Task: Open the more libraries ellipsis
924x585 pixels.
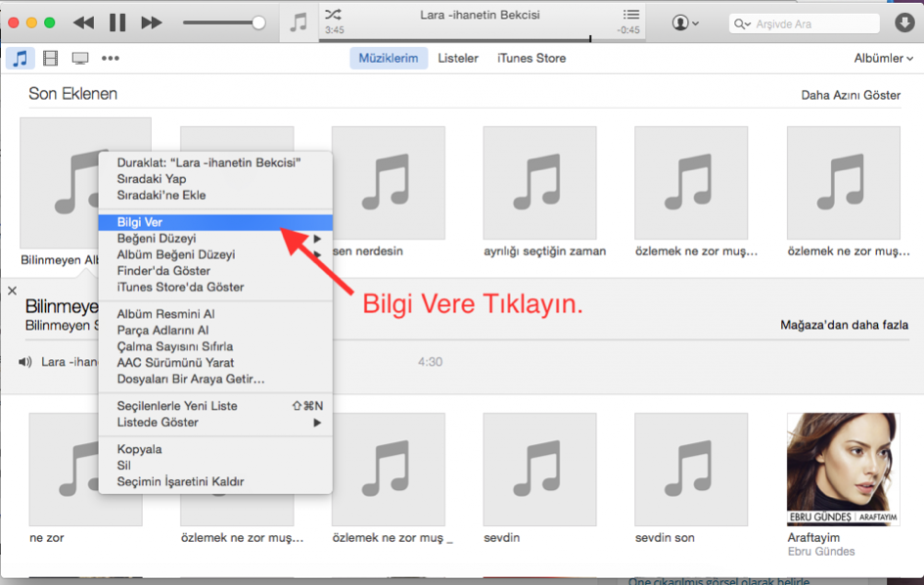Action: 111,59
